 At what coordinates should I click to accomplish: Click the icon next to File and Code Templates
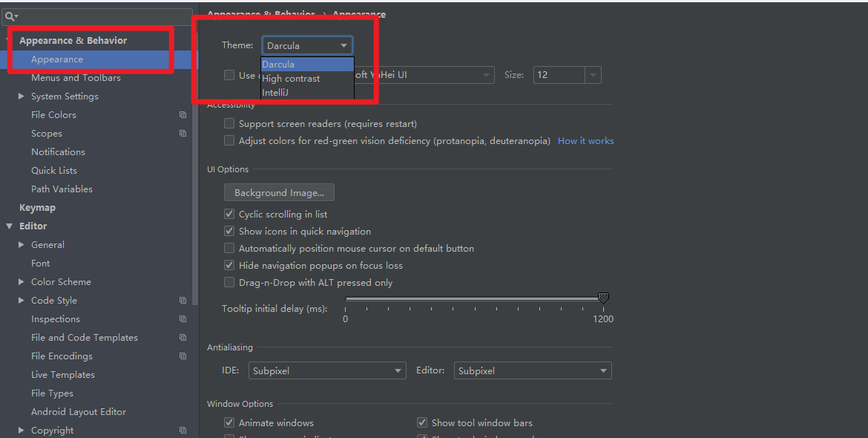(183, 338)
